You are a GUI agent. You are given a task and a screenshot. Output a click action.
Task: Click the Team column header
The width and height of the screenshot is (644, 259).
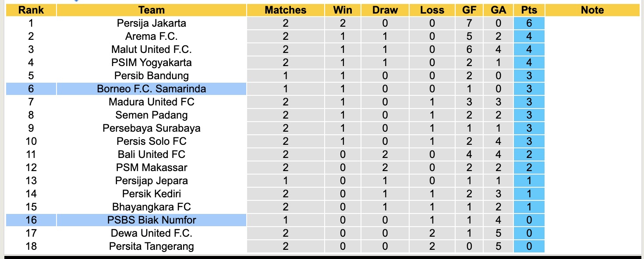pyautogui.click(x=151, y=10)
